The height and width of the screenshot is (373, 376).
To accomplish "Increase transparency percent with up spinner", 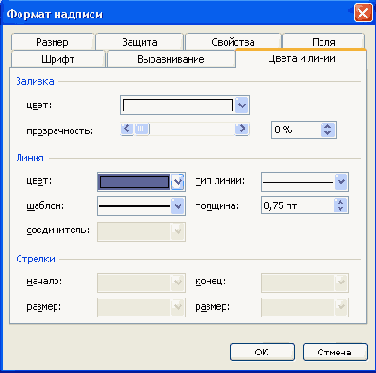I will pyautogui.click(x=328, y=126).
